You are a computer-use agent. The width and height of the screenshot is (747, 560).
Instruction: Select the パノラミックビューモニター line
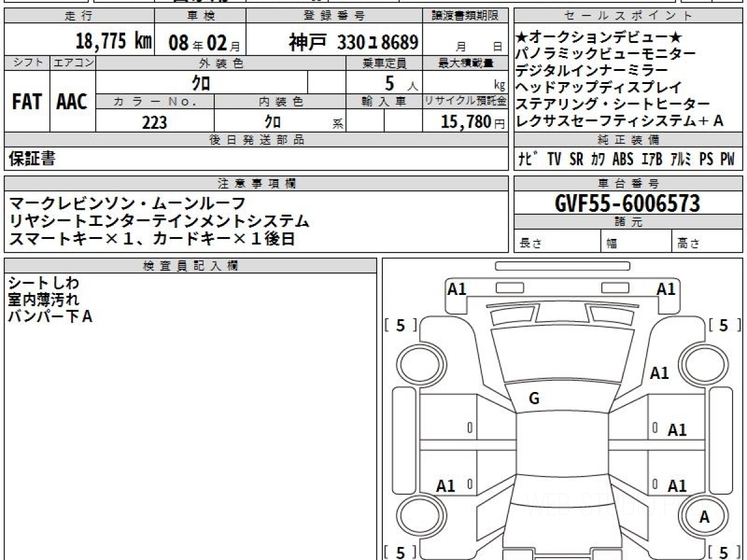click(606, 54)
